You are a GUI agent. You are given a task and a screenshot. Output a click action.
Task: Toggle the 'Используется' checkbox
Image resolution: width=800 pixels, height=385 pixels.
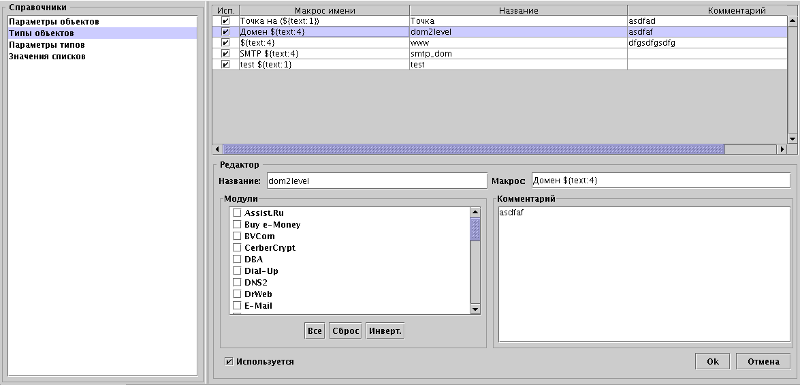point(229,362)
